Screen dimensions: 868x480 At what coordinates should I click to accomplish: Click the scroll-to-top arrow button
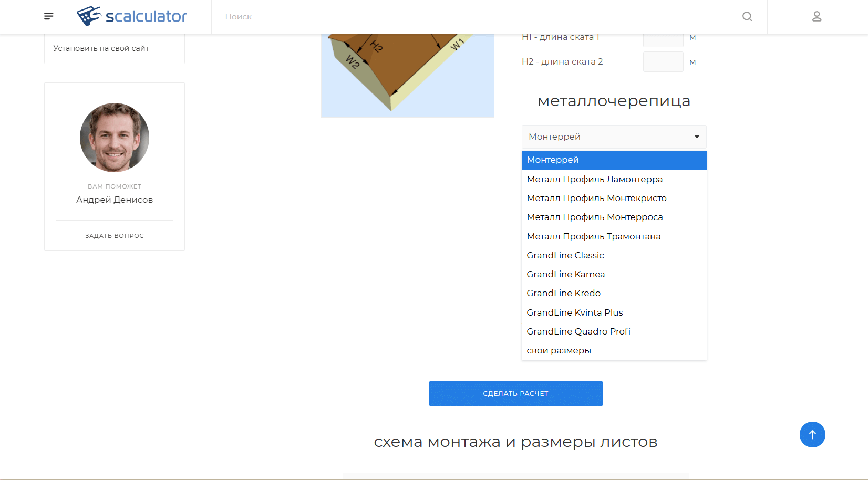[812, 434]
